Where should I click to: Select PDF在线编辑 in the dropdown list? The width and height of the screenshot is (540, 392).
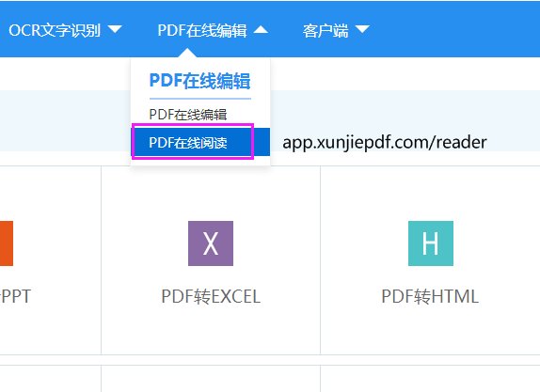tap(188, 115)
